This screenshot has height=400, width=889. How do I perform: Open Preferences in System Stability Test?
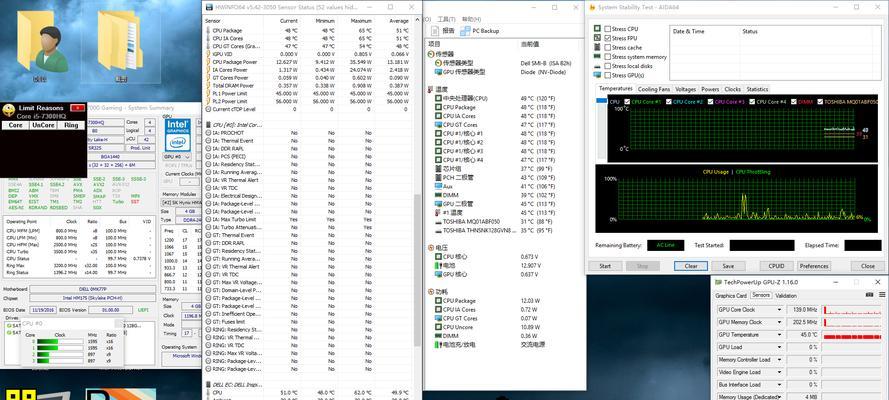point(814,266)
